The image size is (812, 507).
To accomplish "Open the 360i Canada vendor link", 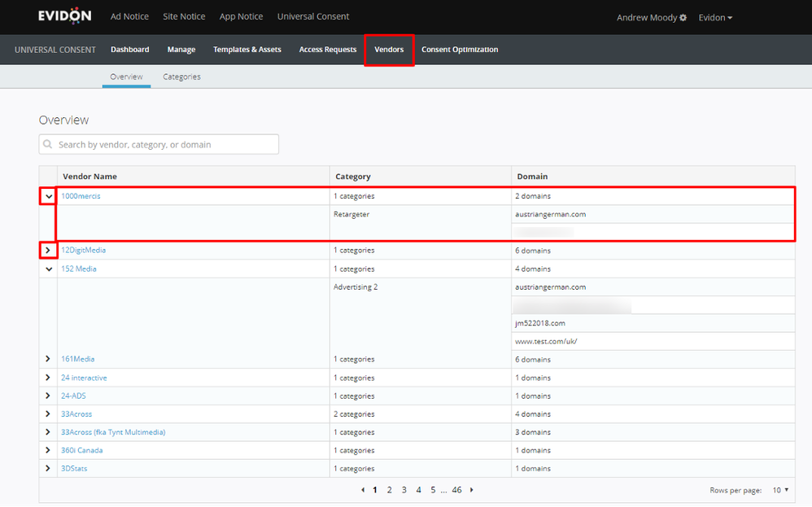I will (x=82, y=451).
